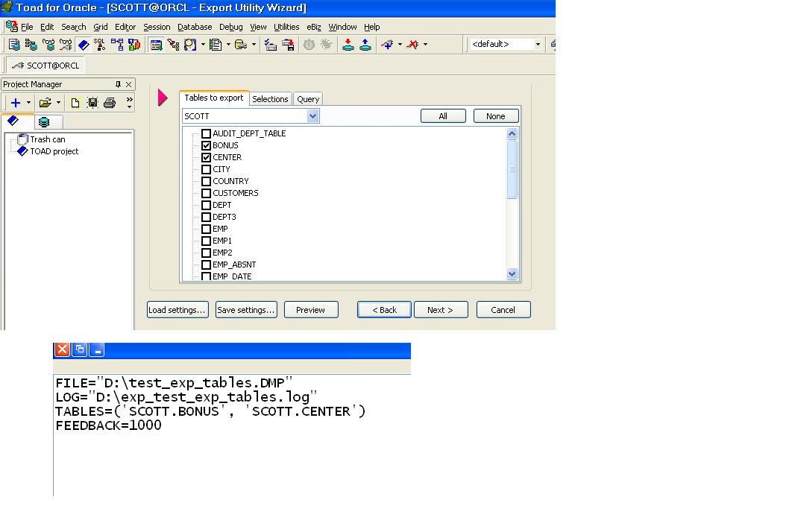
Task: Click the print icon in Project Manager
Action: (110, 103)
